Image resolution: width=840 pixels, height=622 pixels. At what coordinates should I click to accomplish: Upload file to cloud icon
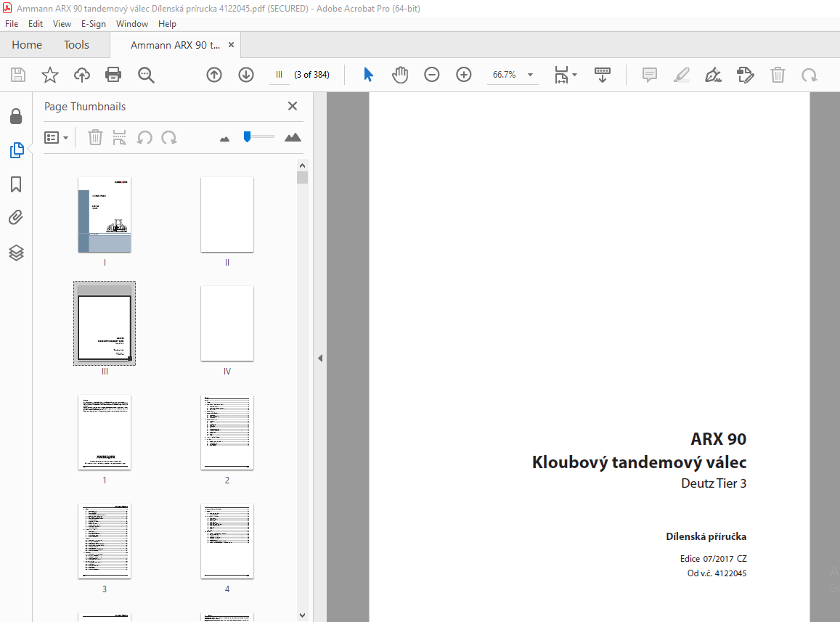click(81, 75)
